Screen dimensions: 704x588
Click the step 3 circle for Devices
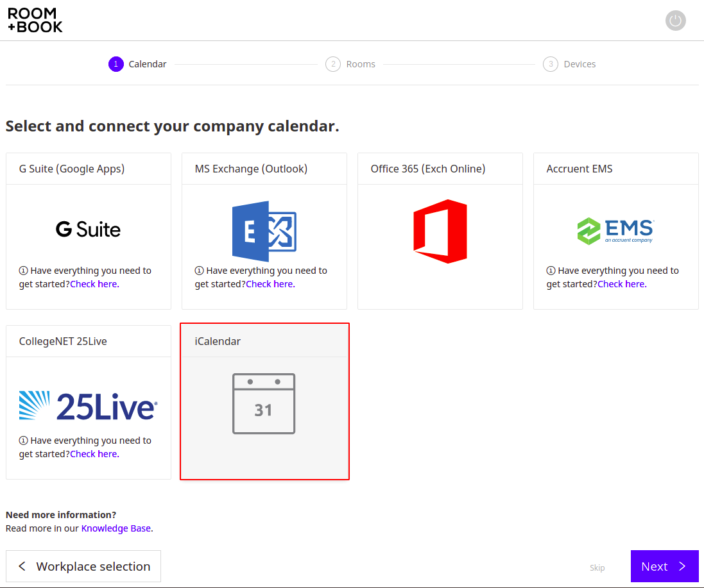pyautogui.click(x=551, y=64)
